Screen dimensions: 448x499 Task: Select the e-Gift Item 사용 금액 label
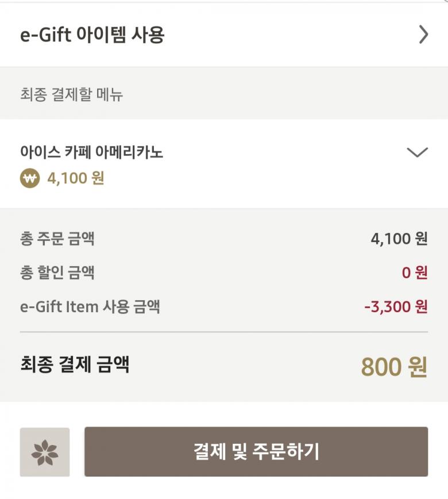90,306
